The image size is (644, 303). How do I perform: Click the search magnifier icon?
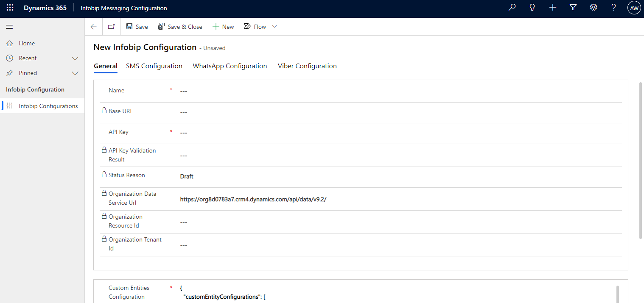512,8
